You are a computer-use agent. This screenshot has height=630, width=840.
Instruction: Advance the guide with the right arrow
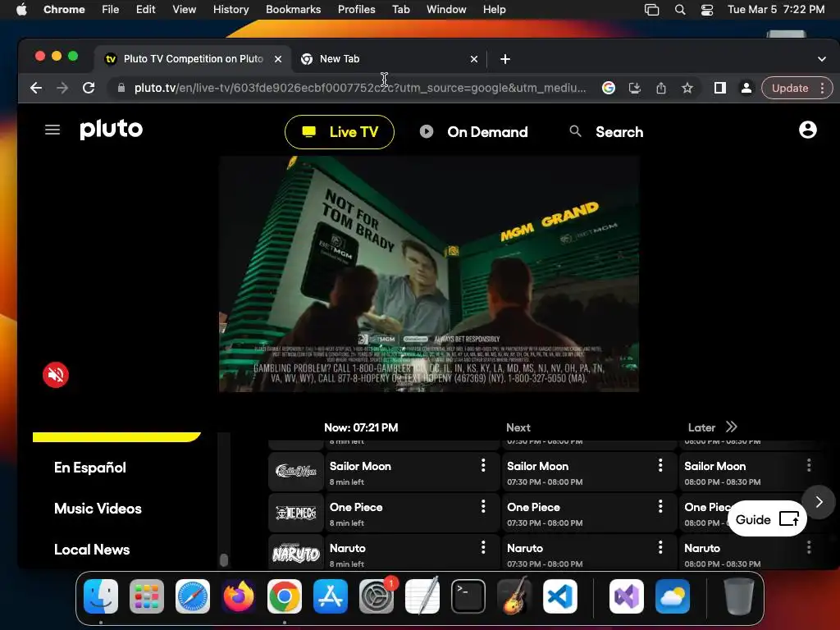point(819,502)
